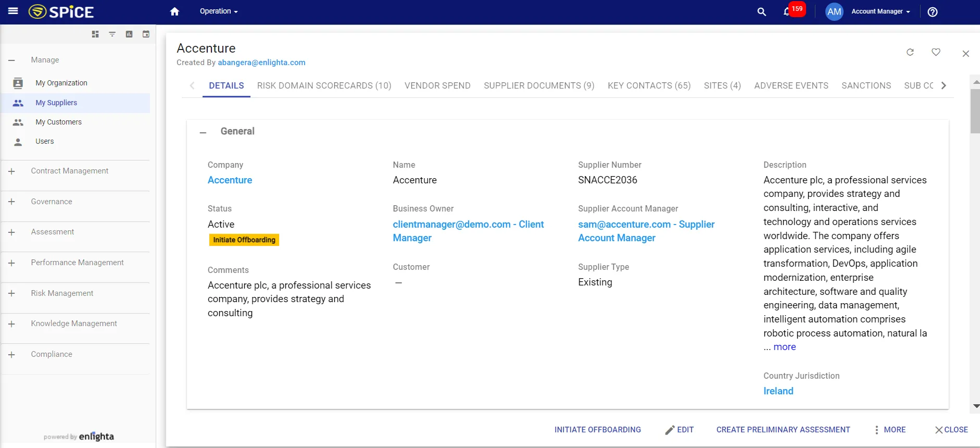Mark Accenture as favorite with heart icon

tap(936, 52)
